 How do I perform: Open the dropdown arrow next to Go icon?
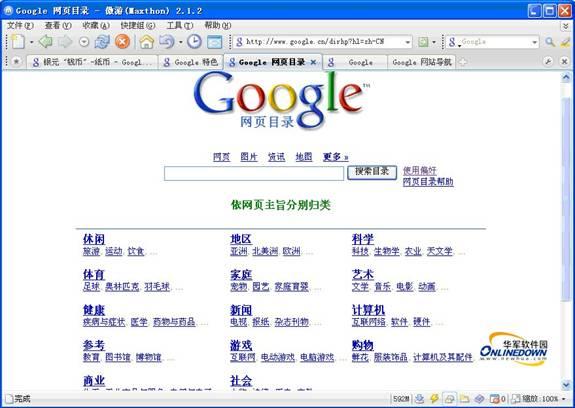(x=434, y=42)
